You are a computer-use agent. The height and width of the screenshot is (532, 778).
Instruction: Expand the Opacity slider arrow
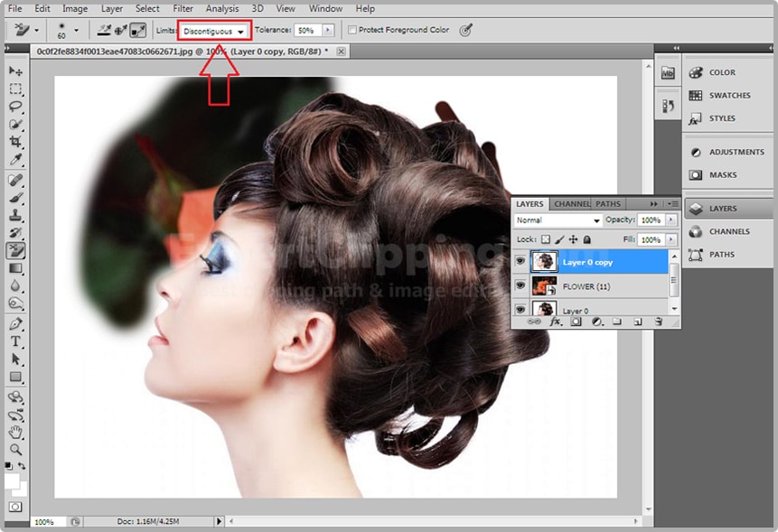(670, 220)
